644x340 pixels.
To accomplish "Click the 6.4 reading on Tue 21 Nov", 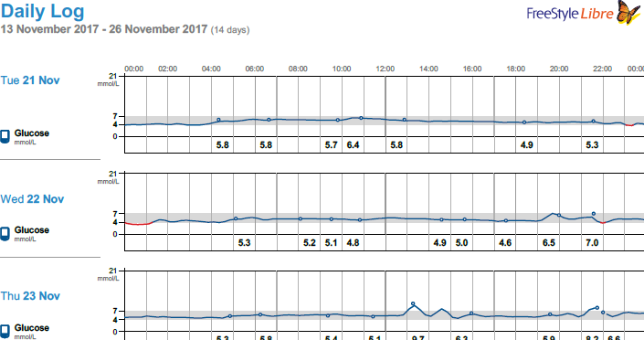I will click(353, 145).
